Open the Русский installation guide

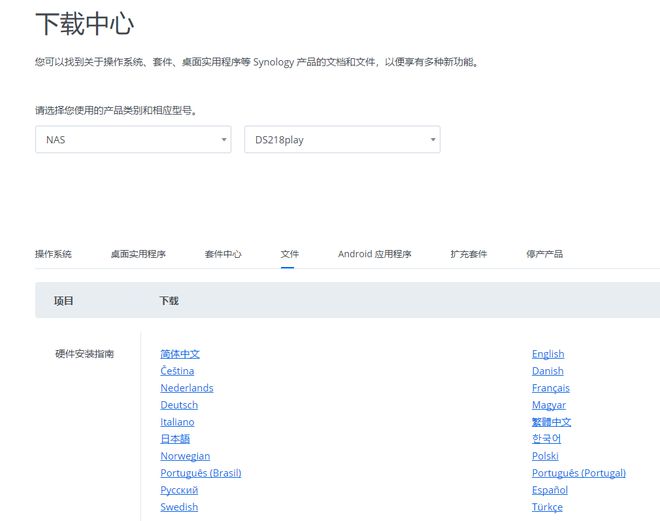pos(179,490)
